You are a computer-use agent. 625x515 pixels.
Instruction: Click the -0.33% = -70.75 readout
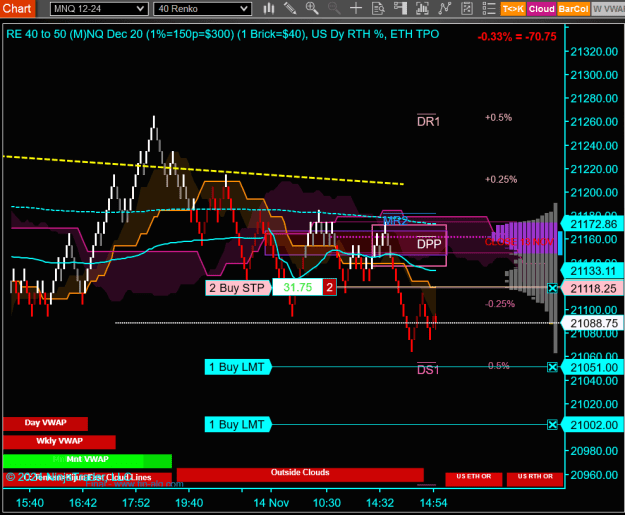coord(517,37)
